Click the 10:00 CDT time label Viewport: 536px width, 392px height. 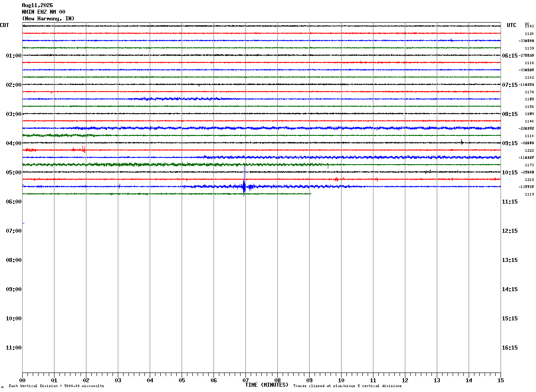tap(13, 319)
